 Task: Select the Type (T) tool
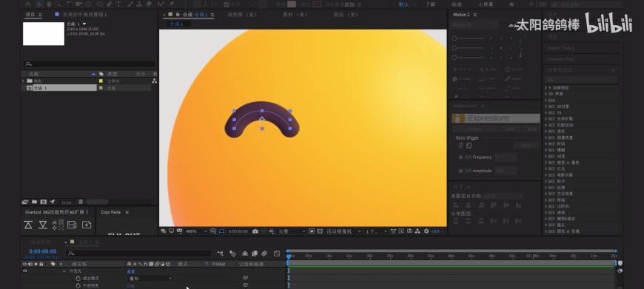[x=118, y=4]
